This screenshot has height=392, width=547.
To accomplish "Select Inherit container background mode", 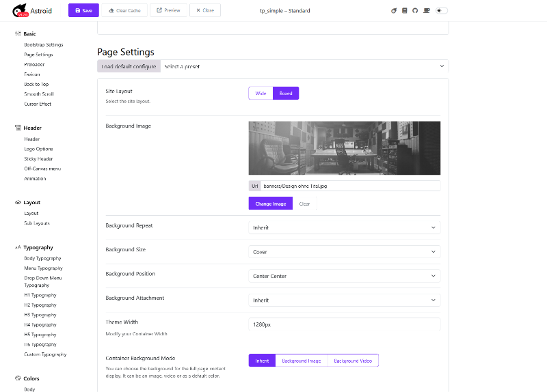I will coord(262,361).
